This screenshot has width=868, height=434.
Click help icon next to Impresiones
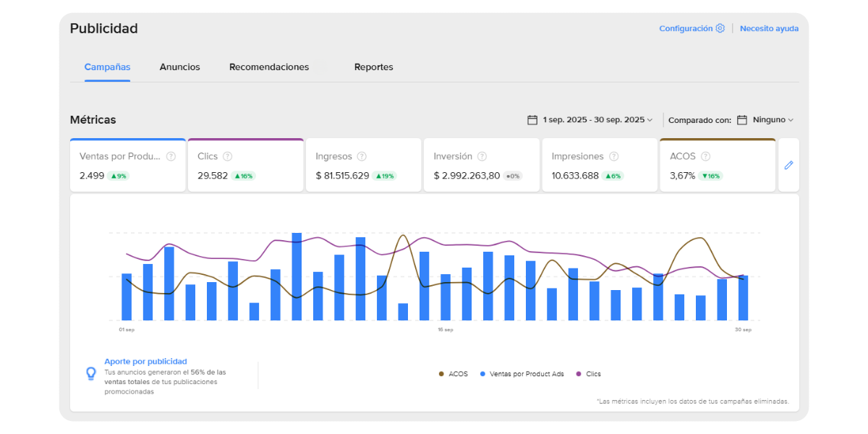click(613, 156)
